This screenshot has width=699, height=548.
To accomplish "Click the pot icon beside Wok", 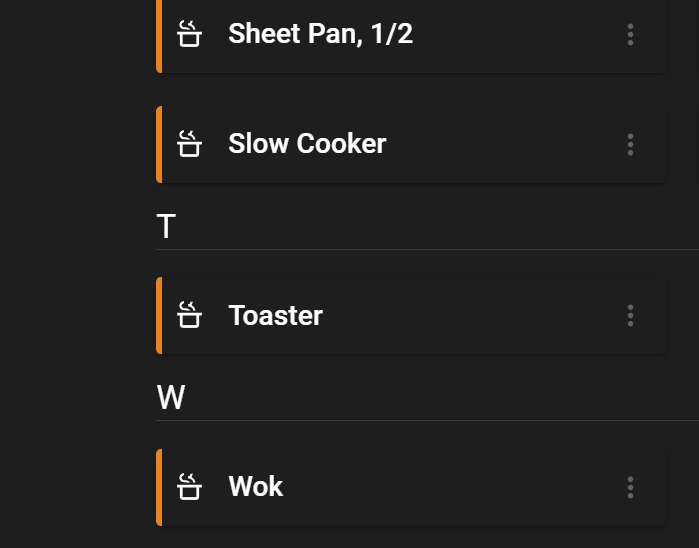I will click(x=189, y=486).
